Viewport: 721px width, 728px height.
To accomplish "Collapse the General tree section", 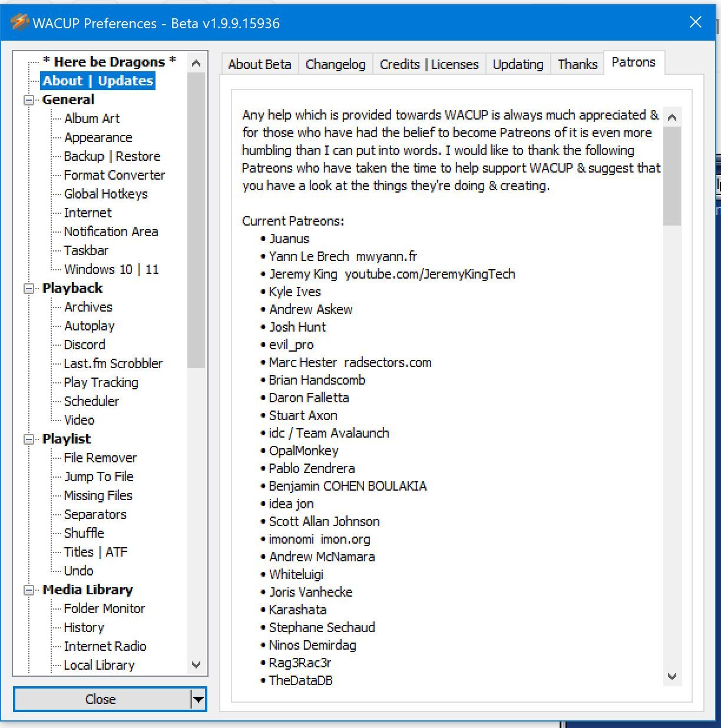I will (x=28, y=100).
